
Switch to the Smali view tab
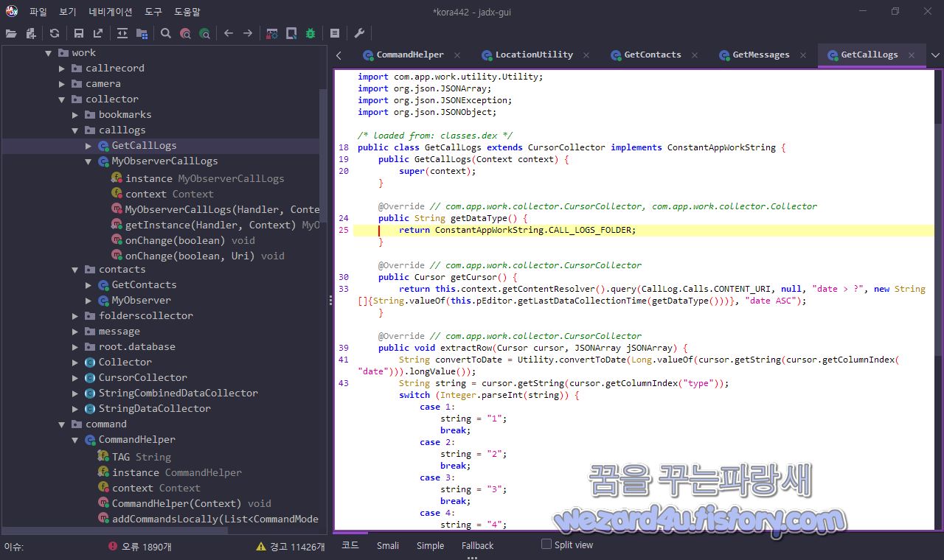388,545
